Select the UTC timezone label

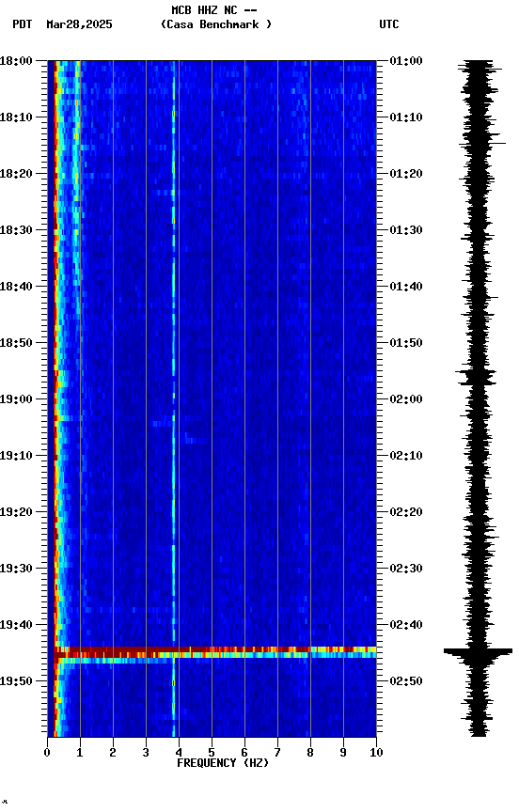pyautogui.click(x=389, y=24)
